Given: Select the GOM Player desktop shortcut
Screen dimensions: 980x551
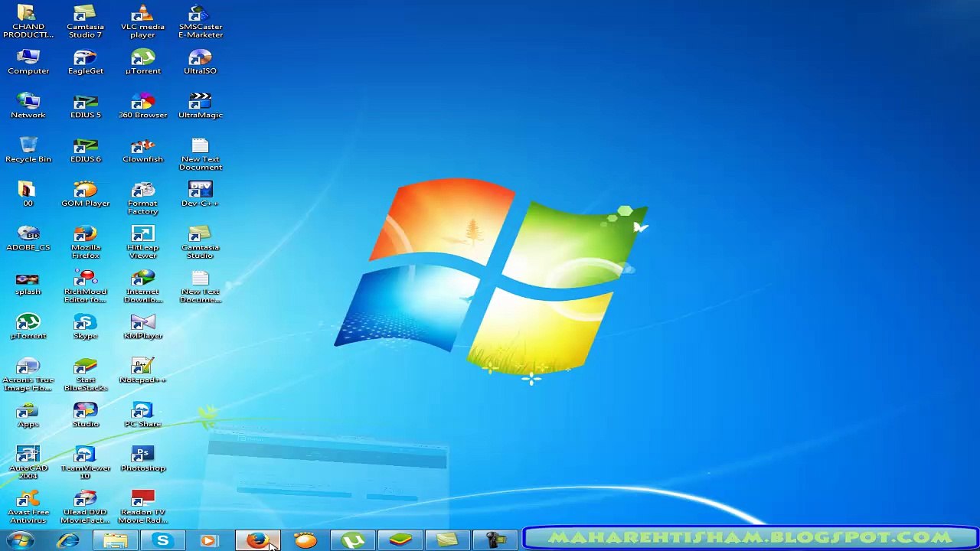Looking at the screenshot, I should tap(86, 194).
